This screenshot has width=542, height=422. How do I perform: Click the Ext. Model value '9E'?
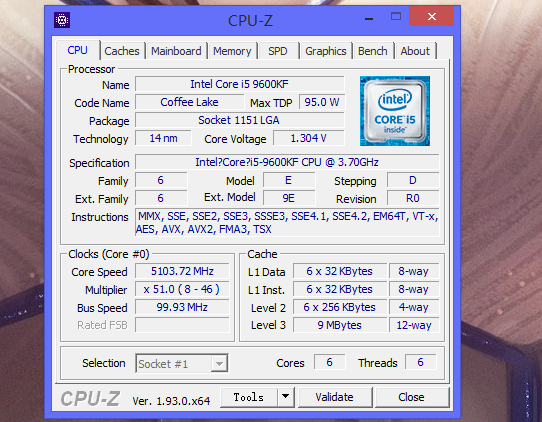[289, 198]
